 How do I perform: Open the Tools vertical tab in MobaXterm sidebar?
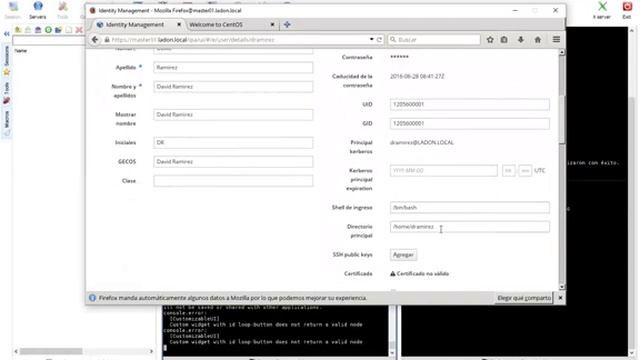pyautogui.click(x=7, y=88)
